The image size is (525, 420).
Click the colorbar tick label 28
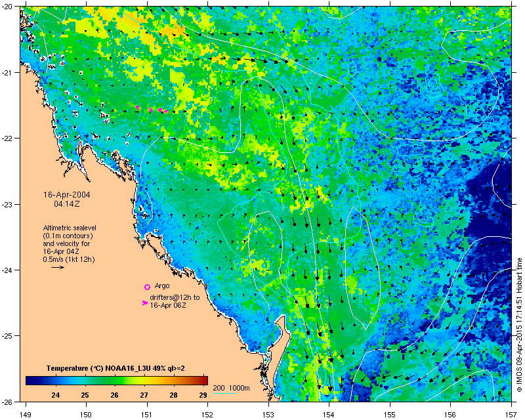click(x=173, y=395)
